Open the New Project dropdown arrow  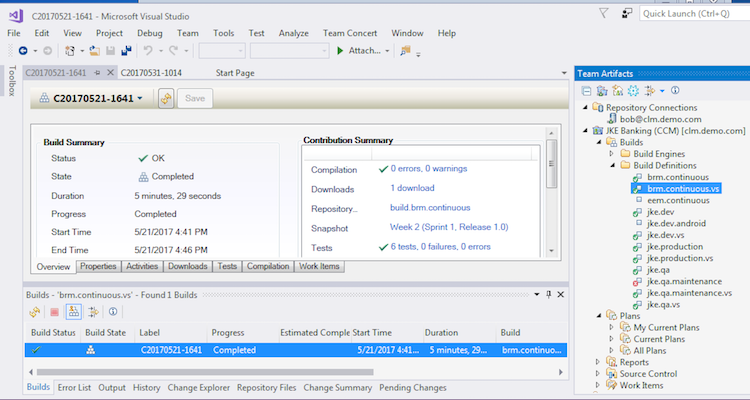click(82, 51)
